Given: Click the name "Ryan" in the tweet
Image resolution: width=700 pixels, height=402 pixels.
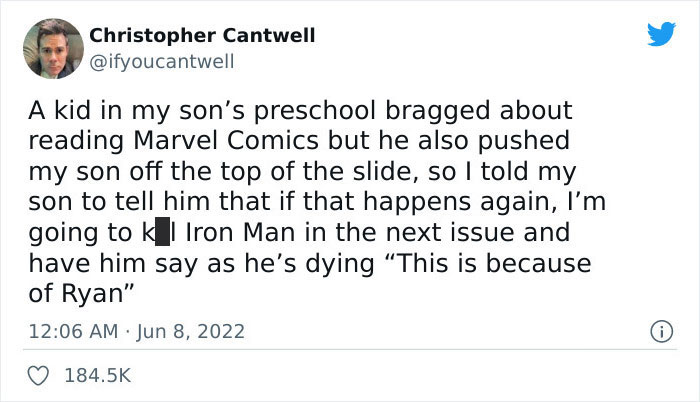Looking at the screenshot, I should click(95, 296).
